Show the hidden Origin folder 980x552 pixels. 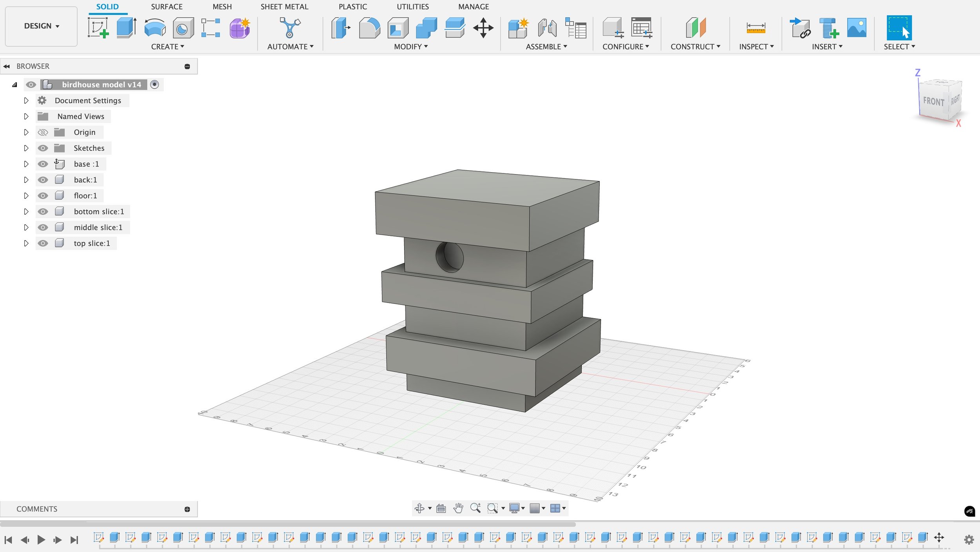point(43,132)
